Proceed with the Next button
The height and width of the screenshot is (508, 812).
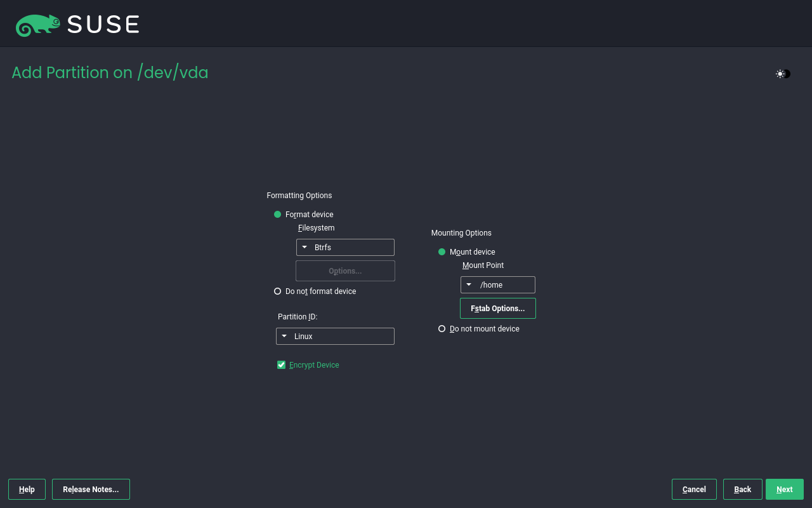click(x=784, y=490)
